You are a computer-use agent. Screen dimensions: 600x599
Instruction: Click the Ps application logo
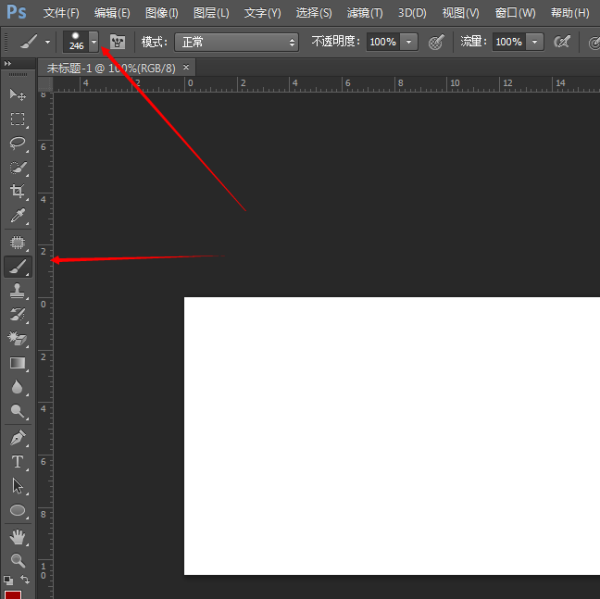point(16,12)
